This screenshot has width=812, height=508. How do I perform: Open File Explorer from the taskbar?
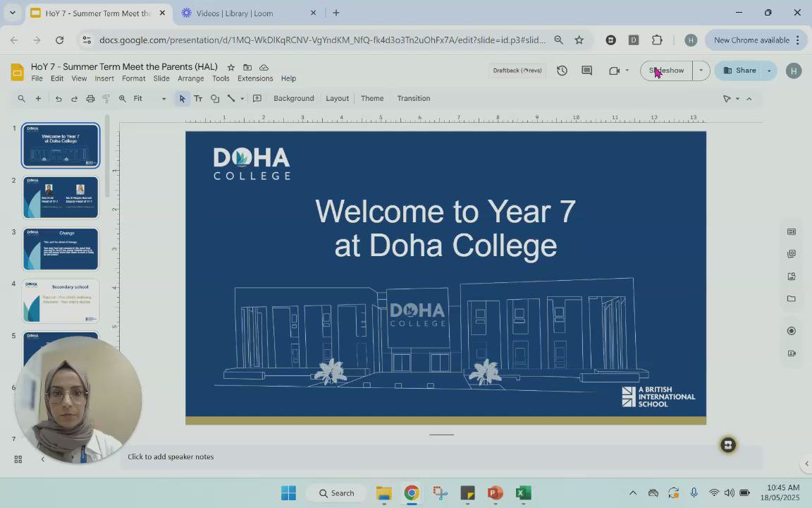[383, 493]
